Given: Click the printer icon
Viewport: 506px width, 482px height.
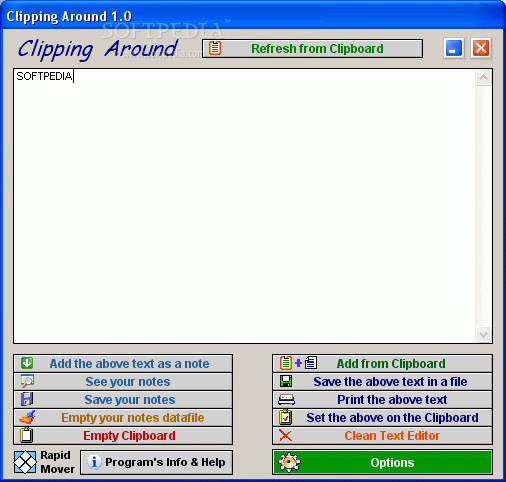Looking at the screenshot, I should click(x=286, y=399).
